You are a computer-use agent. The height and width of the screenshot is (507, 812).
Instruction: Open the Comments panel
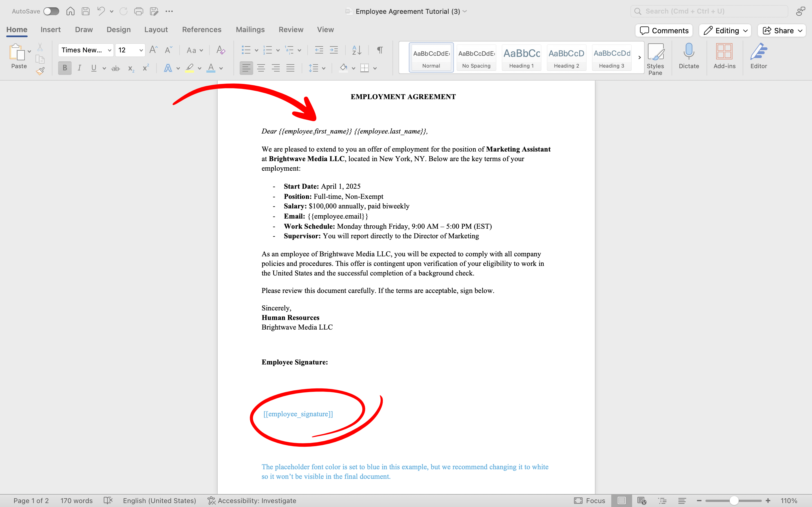tap(664, 30)
